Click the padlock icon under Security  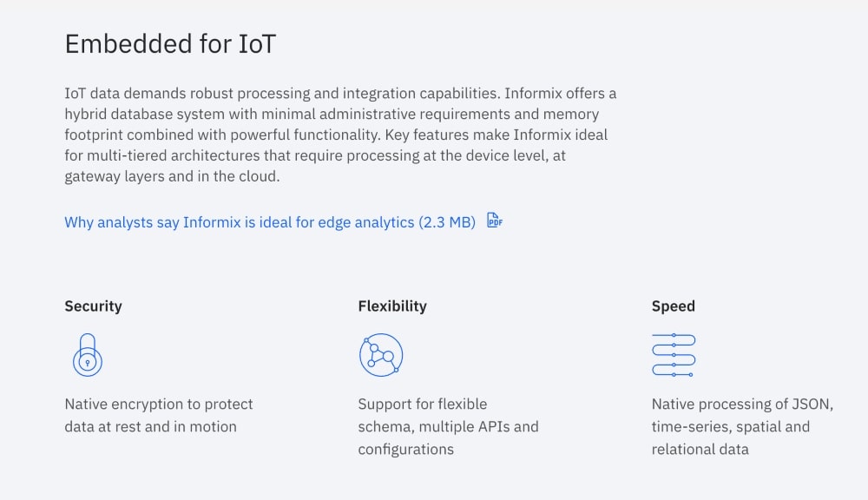(x=87, y=354)
